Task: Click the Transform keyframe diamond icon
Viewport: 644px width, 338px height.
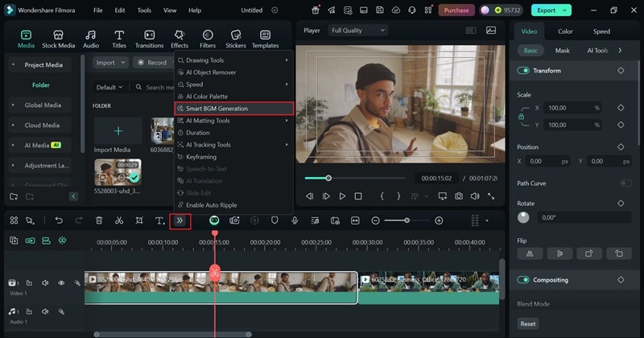Action: 621,71
